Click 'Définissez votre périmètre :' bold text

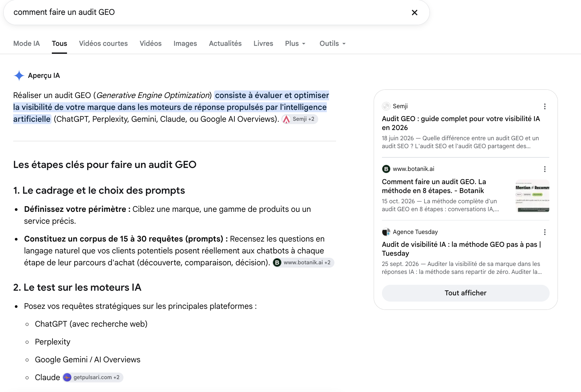pos(77,209)
